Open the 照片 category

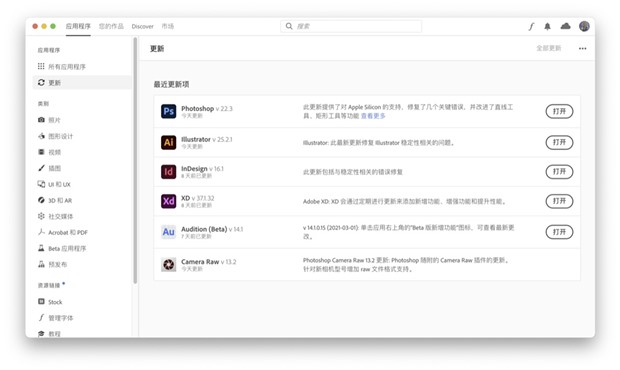49,120
